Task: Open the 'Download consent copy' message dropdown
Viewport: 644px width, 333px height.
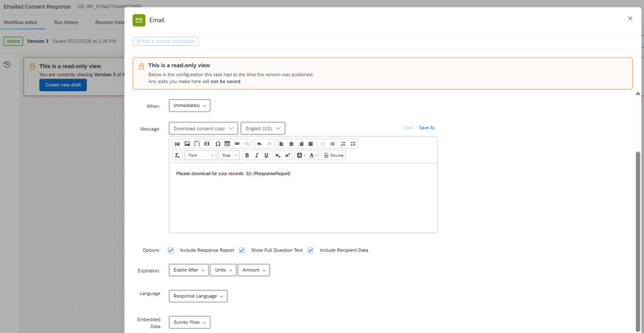Action: [x=203, y=128]
